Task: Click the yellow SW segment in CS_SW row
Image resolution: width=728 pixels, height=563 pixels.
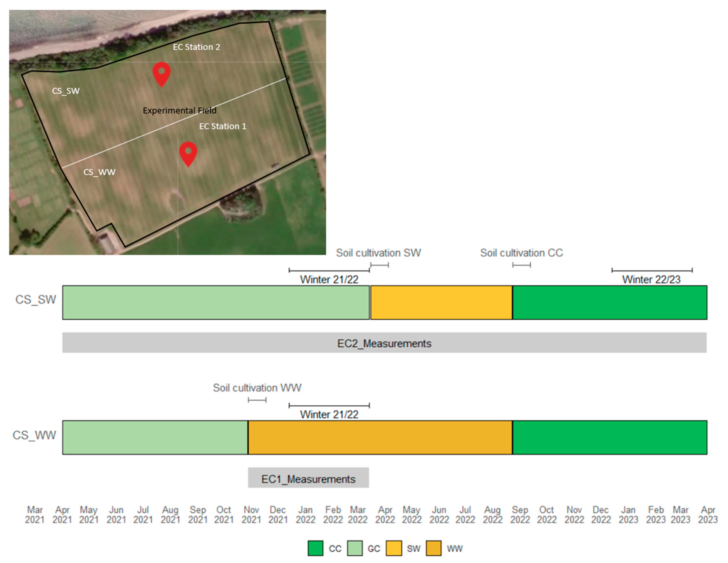Action: 441,302
